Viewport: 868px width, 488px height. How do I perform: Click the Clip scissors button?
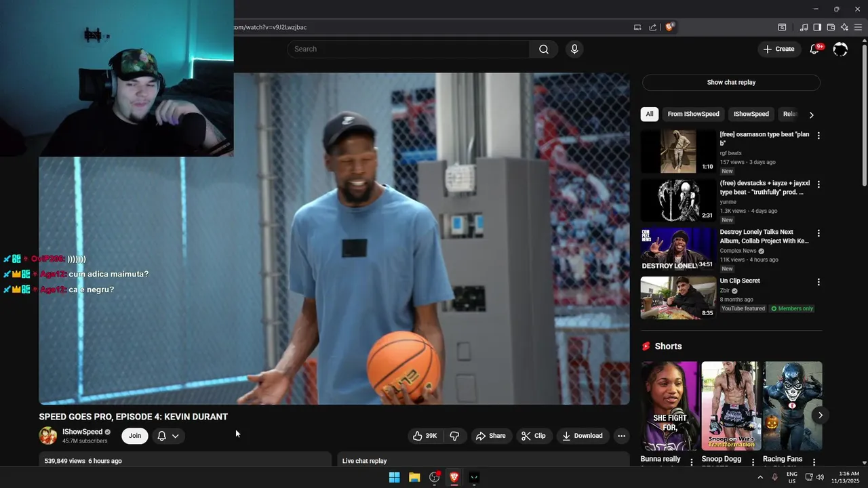pos(533,436)
